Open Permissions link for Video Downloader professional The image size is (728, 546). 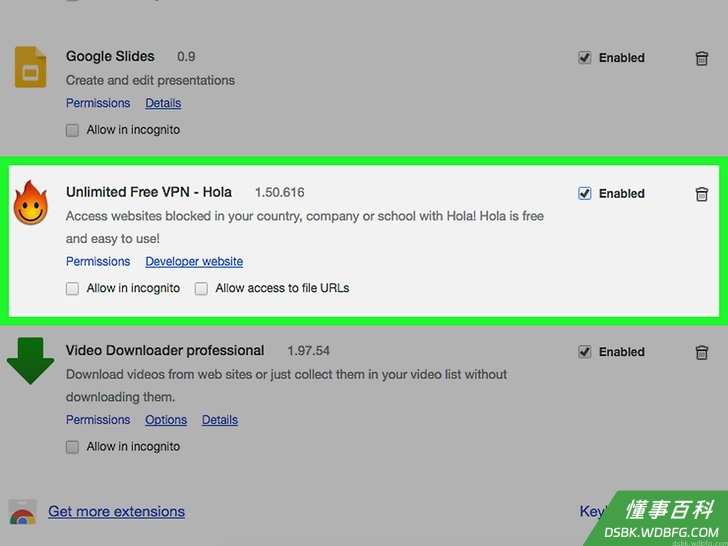coord(98,420)
